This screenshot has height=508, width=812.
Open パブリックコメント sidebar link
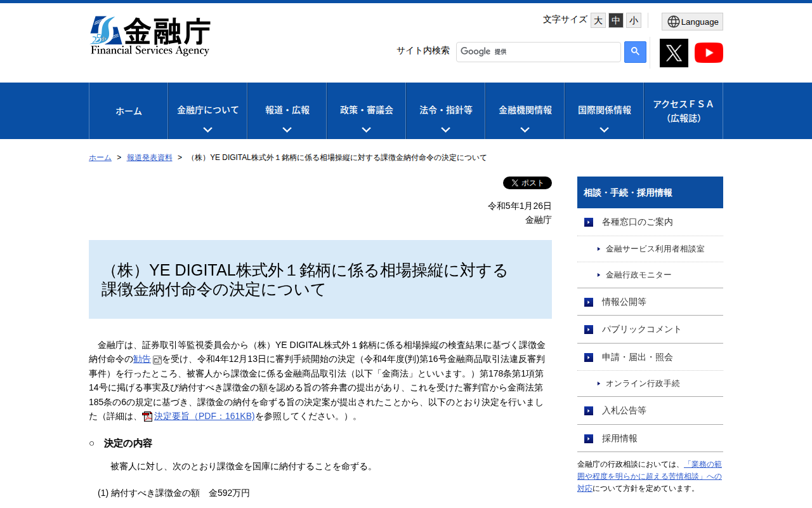[x=642, y=330]
